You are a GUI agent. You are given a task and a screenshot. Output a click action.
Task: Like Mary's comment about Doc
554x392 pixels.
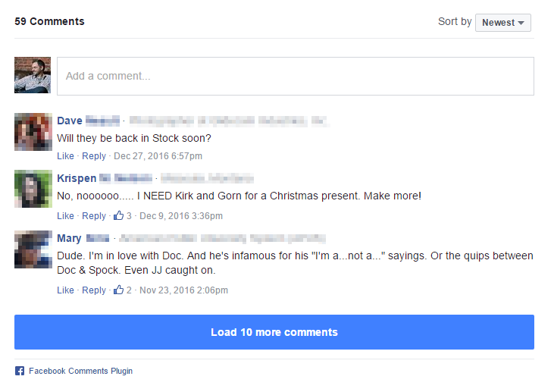(x=65, y=290)
